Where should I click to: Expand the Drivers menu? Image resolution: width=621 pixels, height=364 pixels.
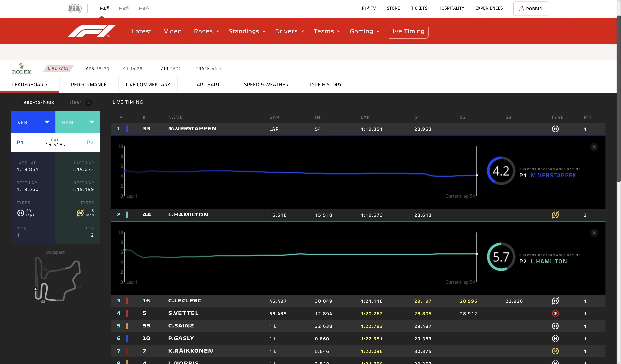pyautogui.click(x=290, y=31)
